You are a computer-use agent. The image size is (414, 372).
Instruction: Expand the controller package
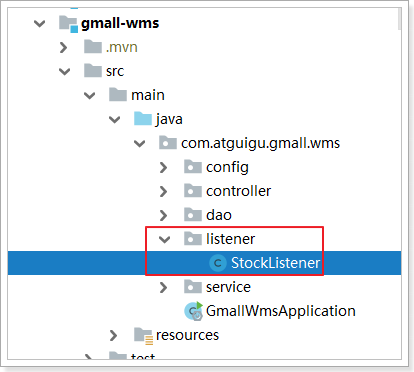click(x=163, y=192)
